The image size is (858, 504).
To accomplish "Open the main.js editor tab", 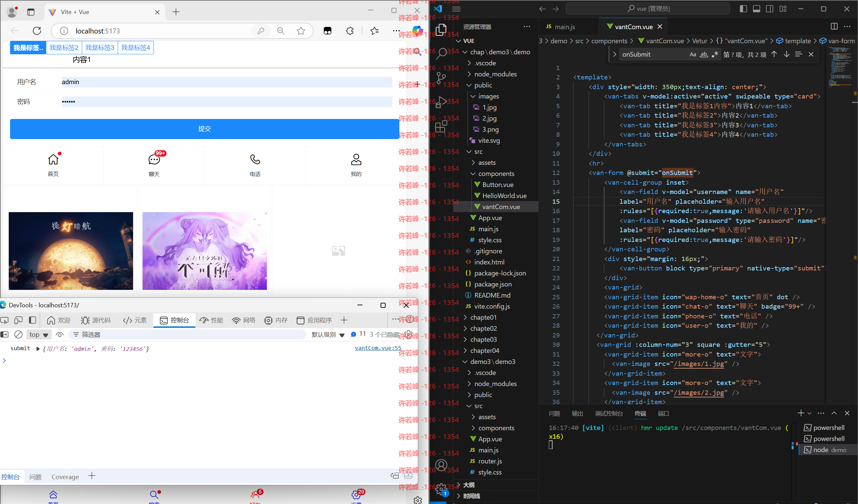I will coord(565,26).
